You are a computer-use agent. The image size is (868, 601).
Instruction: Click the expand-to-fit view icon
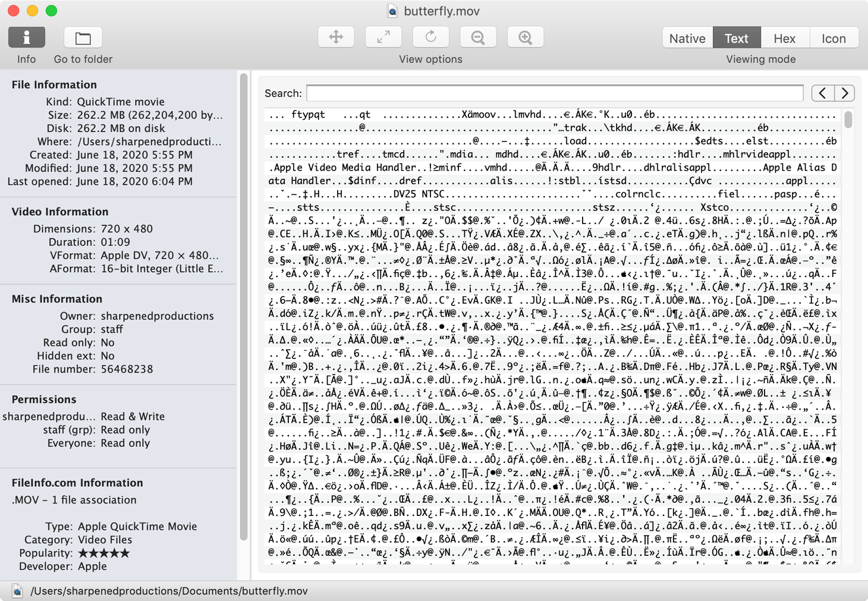[383, 36]
